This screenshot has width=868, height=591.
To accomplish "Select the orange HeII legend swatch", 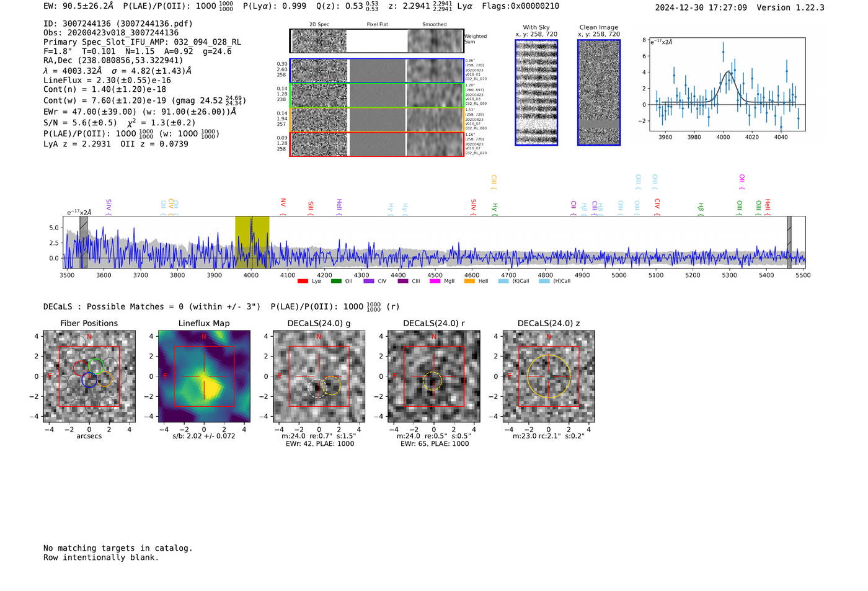I will 469,281.
